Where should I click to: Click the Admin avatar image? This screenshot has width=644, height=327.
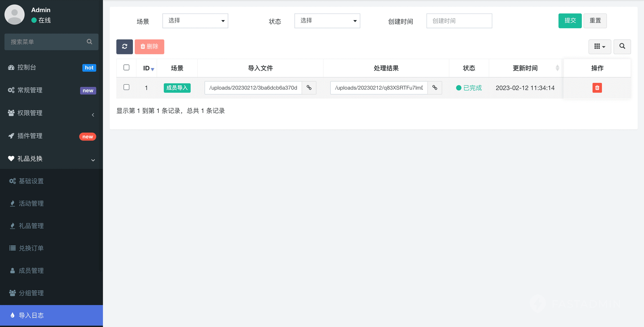(x=15, y=15)
